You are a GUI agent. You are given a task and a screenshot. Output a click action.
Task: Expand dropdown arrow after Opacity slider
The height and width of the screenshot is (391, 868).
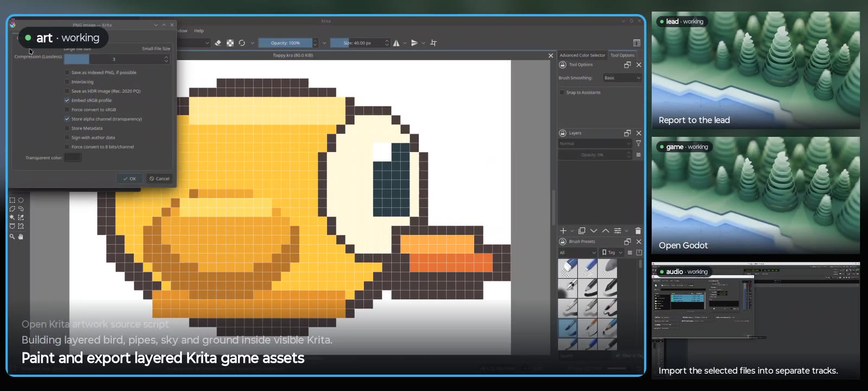tap(324, 43)
